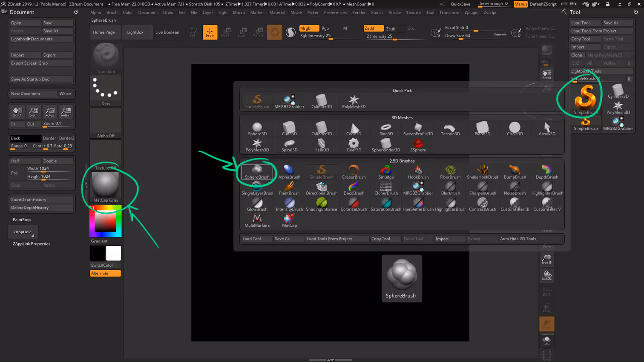The height and width of the screenshot is (362, 644).
Task: Toggle Pro proportional constraint
Action: tap(14, 173)
